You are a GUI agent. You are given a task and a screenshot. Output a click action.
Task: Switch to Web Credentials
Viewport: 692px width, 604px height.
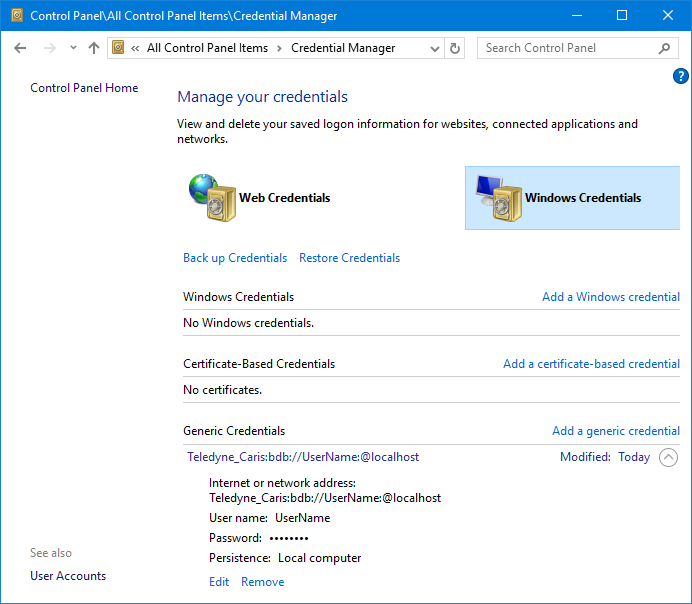(x=284, y=198)
